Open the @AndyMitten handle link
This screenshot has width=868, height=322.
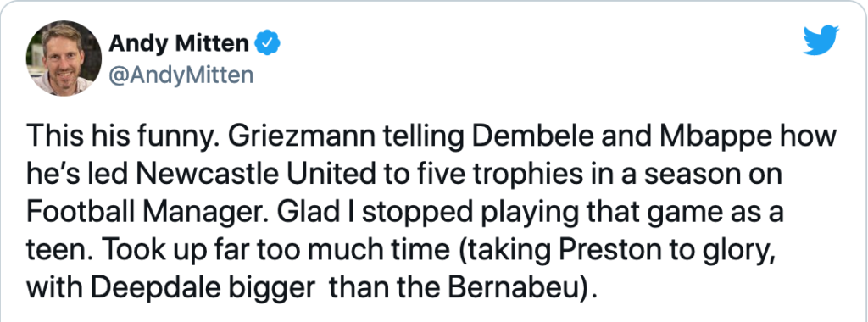coord(181,75)
